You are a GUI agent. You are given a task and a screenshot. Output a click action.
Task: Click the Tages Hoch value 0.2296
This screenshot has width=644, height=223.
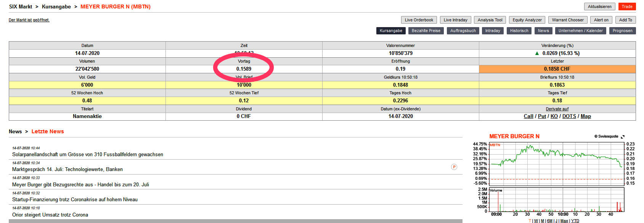click(401, 100)
